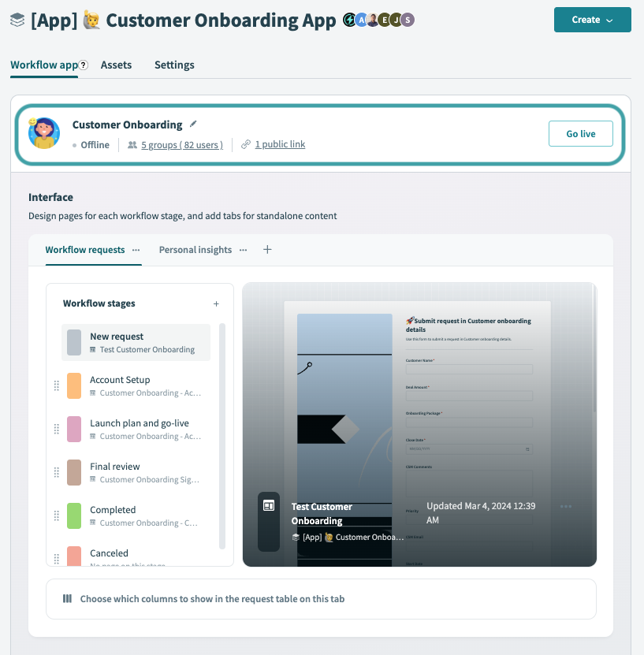Open the Workflow requests tab options menu
Screen dimensions: 644x655
point(136,250)
